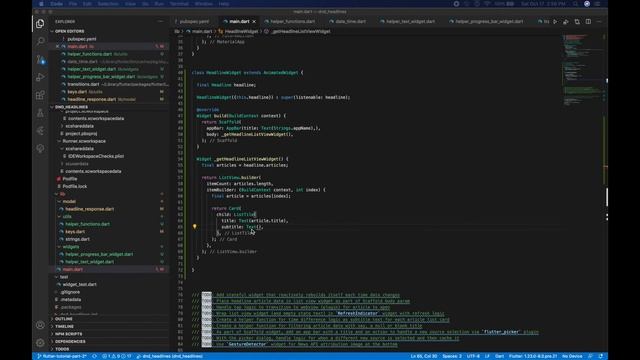Collapse the Runner.xcworkspace folder
The height and width of the screenshot is (360, 640).
[x=84, y=141]
